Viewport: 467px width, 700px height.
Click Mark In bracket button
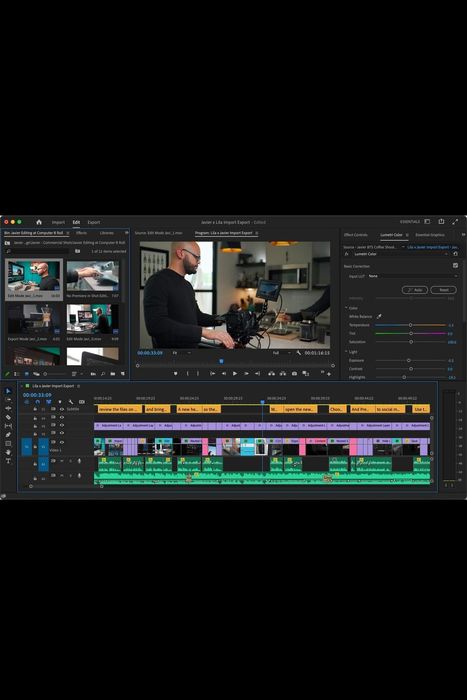188,374
